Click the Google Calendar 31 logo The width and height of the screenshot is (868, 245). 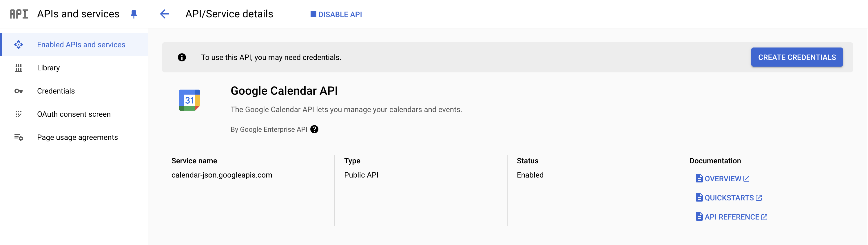coord(189,100)
